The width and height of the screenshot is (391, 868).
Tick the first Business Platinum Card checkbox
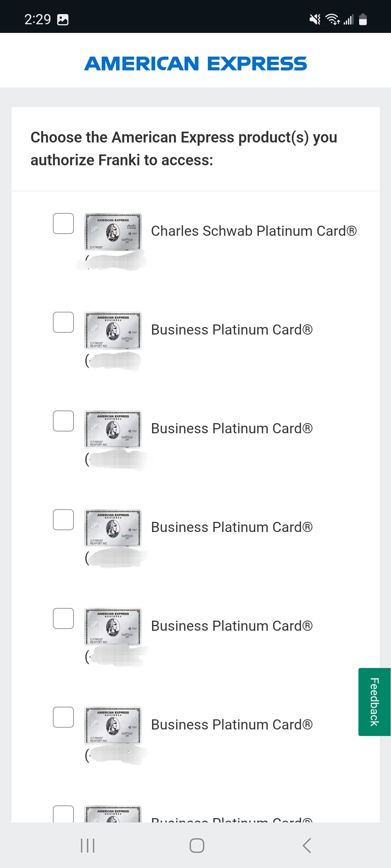(x=63, y=322)
